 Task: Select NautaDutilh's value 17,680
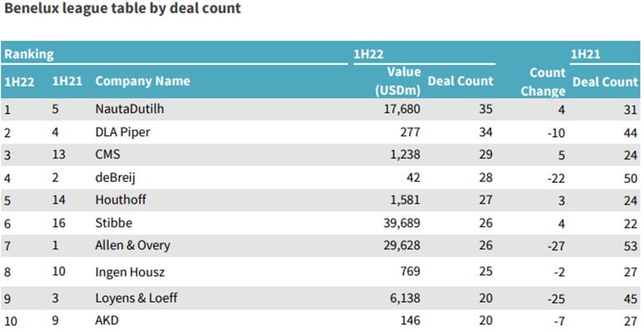pyautogui.click(x=402, y=109)
